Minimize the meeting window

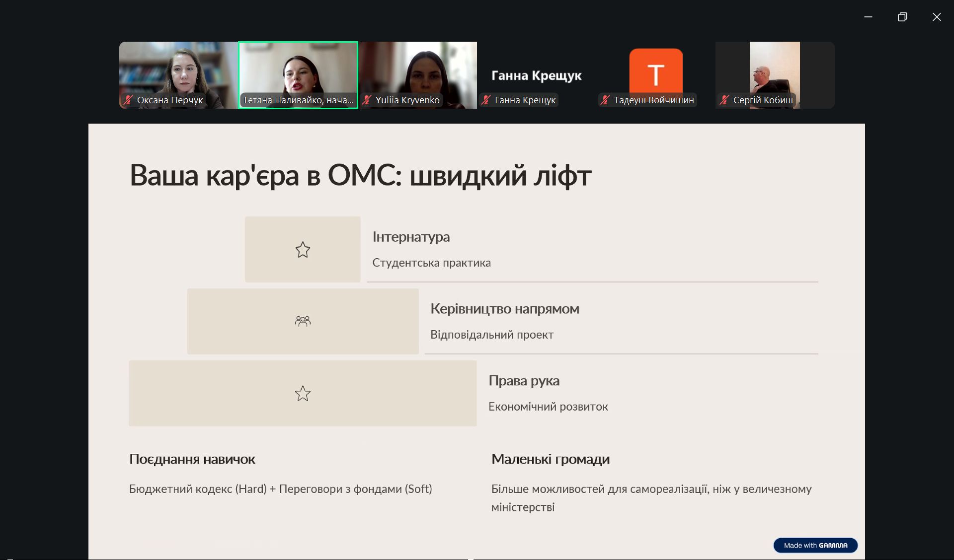(x=868, y=17)
